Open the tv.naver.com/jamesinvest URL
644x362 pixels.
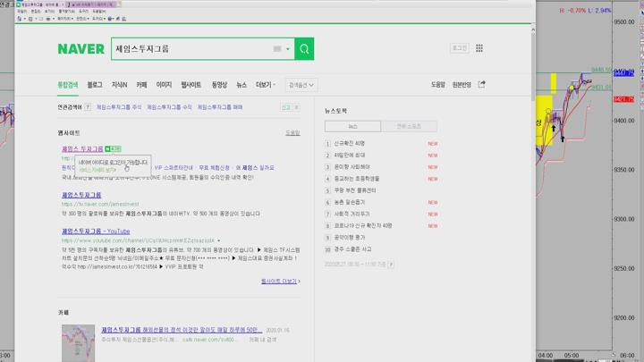pyautogui.click(x=100, y=204)
